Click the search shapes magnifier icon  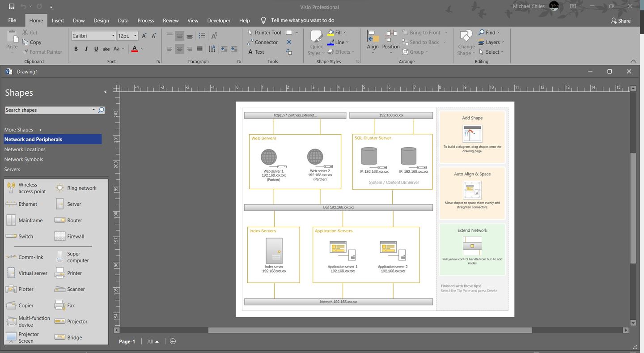101,110
